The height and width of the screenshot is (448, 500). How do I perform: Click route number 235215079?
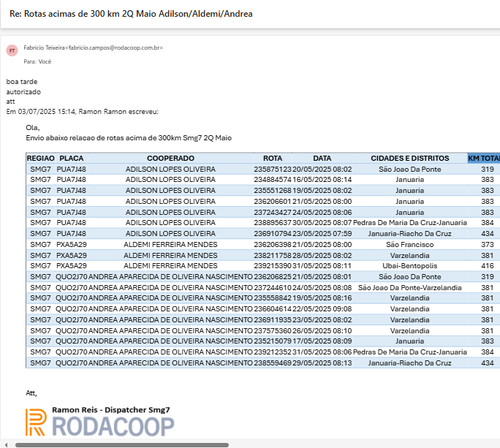tap(273, 341)
